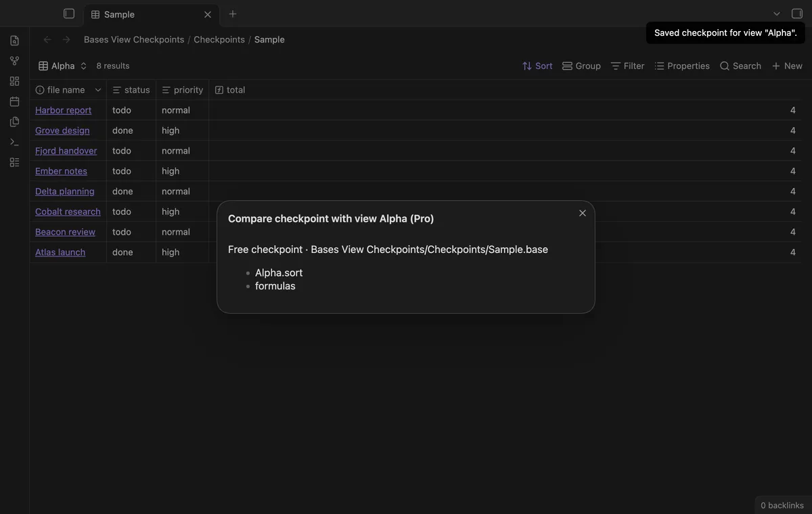Image resolution: width=812 pixels, height=514 pixels.
Task: Open daily note calendar icon
Action: tap(14, 101)
